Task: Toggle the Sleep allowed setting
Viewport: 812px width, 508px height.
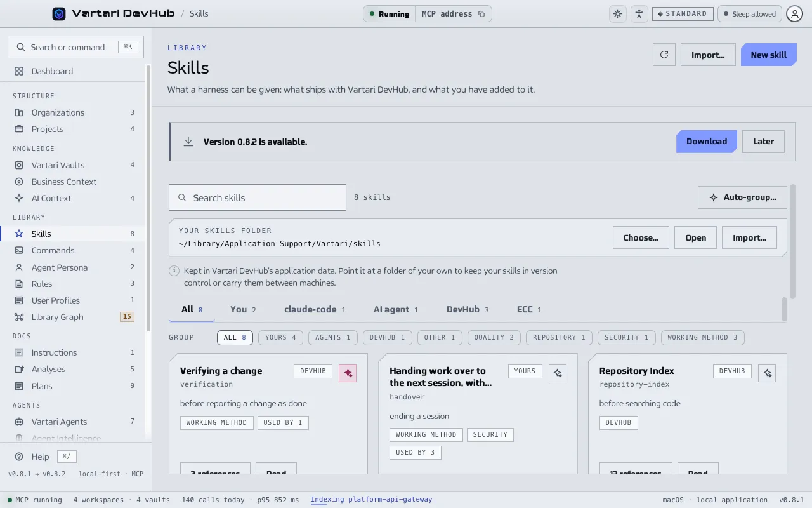Action: click(x=749, y=13)
